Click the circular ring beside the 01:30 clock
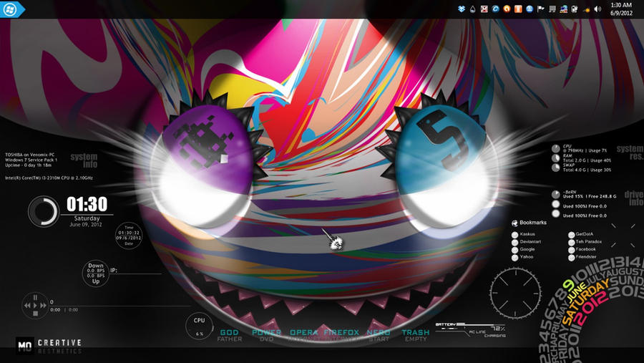The width and height of the screenshot is (644, 363). pos(43,211)
